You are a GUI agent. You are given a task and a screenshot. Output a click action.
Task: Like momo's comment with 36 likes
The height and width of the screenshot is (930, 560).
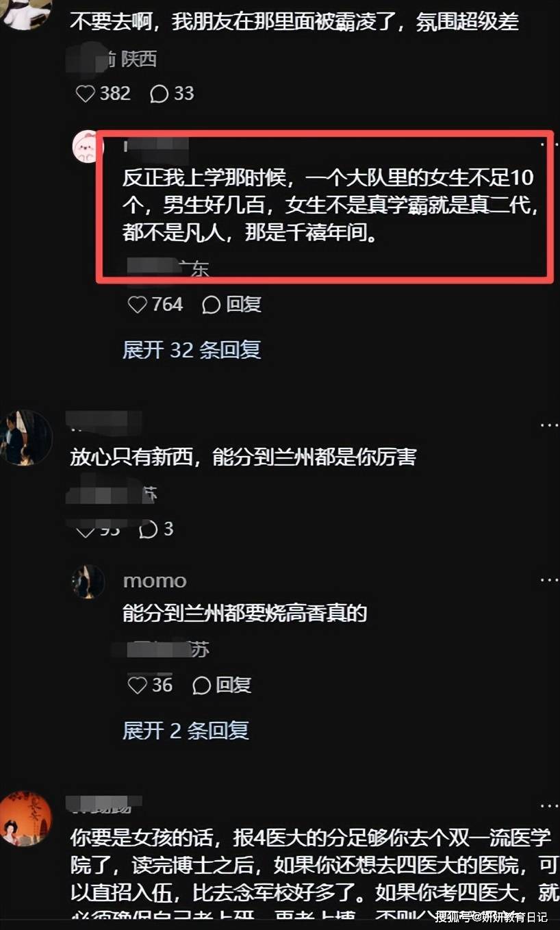138,685
